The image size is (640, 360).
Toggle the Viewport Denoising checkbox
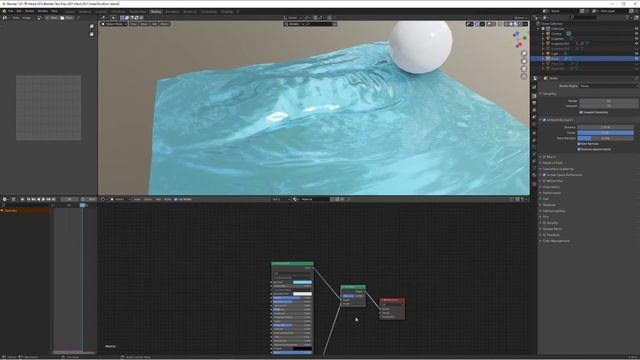tap(581, 112)
